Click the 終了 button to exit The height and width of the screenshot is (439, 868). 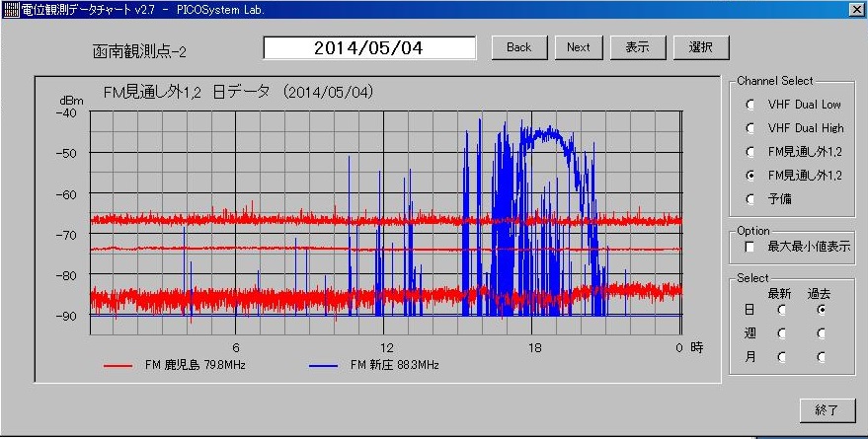pos(827,409)
